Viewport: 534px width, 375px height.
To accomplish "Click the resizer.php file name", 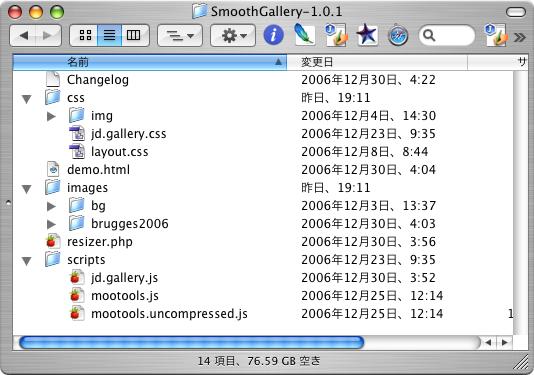I will click(100, 242).
